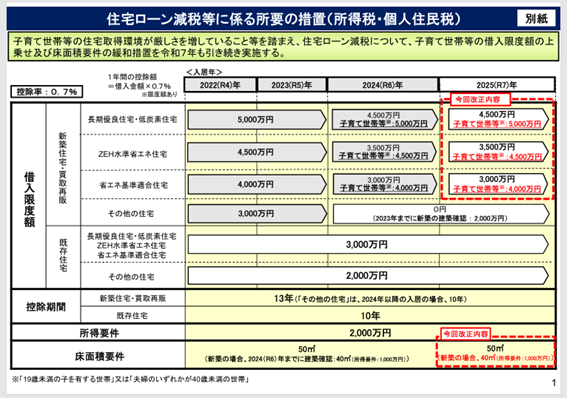Click the 0円 arrow for new その他の住宅
567x398 pixels.
coord(441,214)
